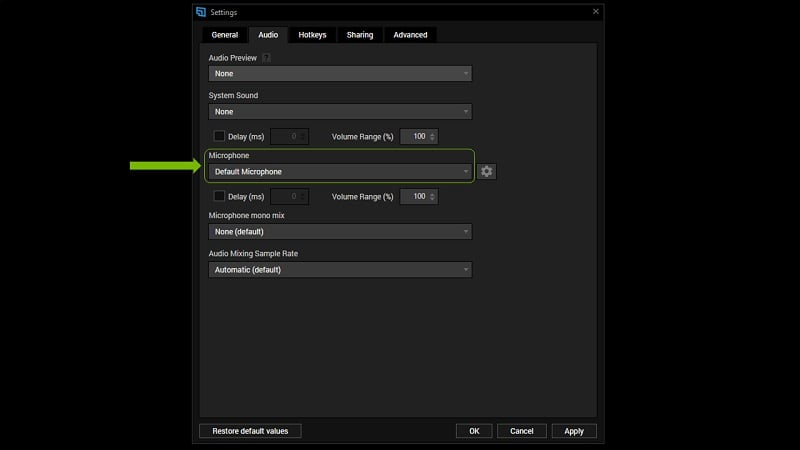Confirm settings with OK button
The image size is (800, 450).
(x=474, y=431)
